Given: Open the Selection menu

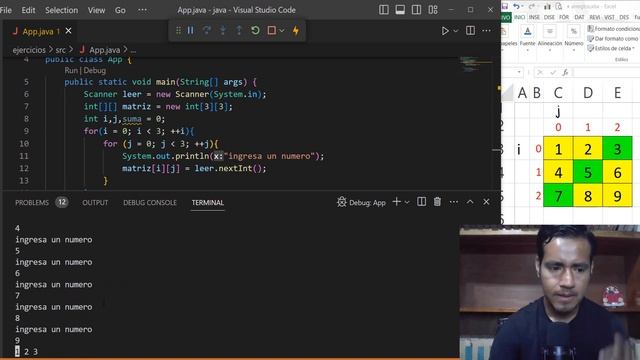Looking at the screenshot, I should (61, 10).
